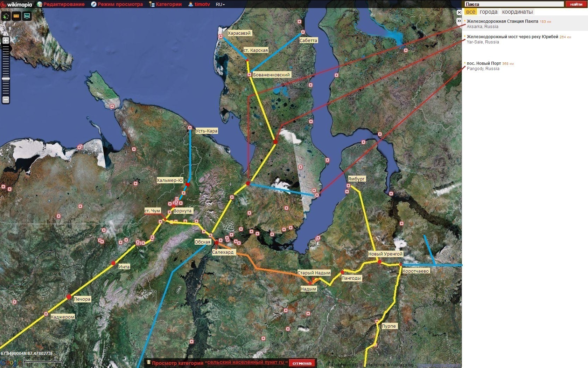Click the Wikimapia logo
588x368 pixels.
coord(16,4)
